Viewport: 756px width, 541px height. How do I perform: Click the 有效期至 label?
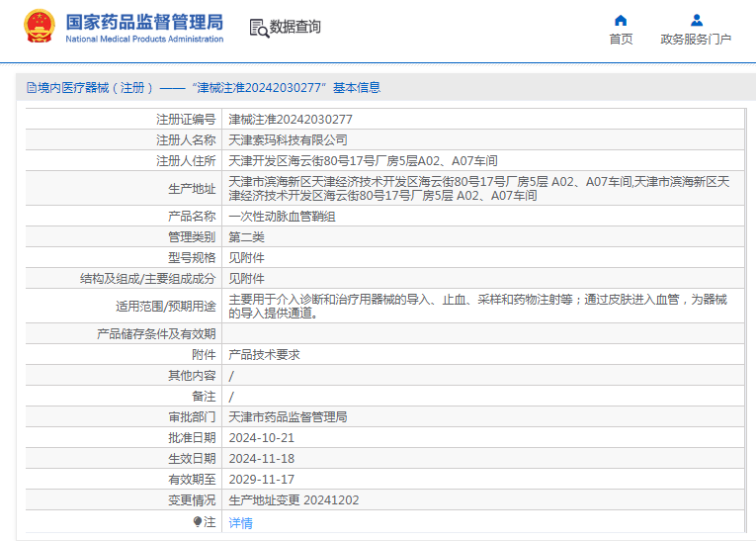(192, 480)
